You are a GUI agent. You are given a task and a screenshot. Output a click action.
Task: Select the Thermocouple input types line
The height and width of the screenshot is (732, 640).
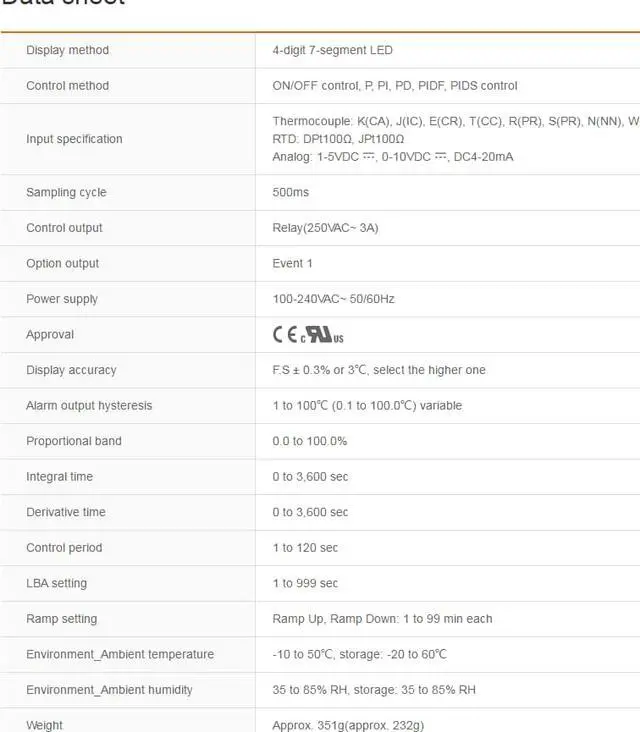pyautogui.click(x=456, y=121)
